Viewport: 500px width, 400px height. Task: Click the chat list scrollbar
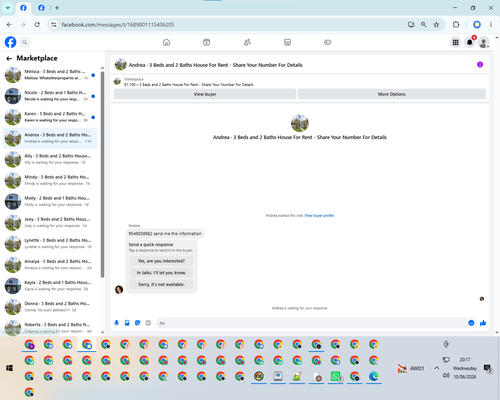click(x=102, y=174)
